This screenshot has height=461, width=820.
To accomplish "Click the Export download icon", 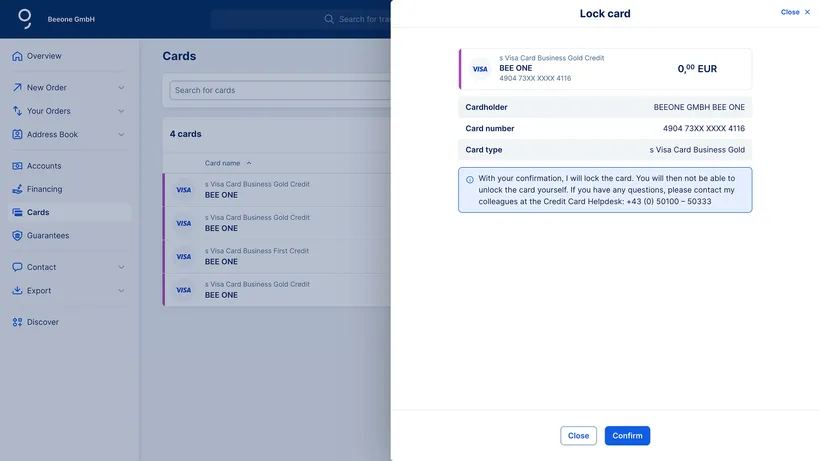I will click(x=17, y=290).
